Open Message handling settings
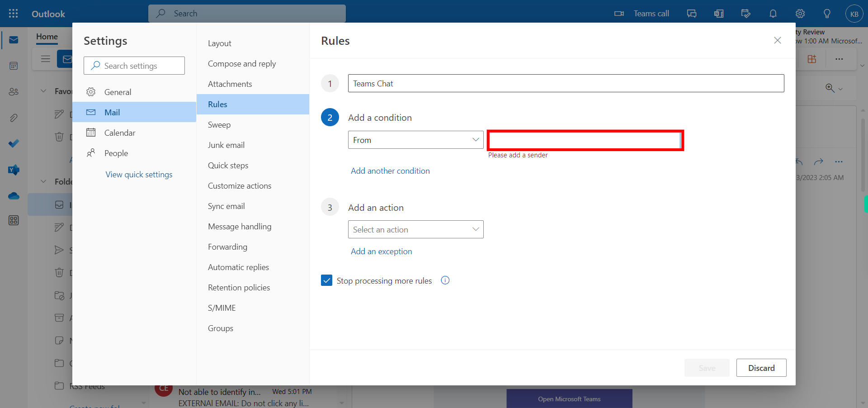The height and width of the screenshot is (408, 868). (253, 227)
